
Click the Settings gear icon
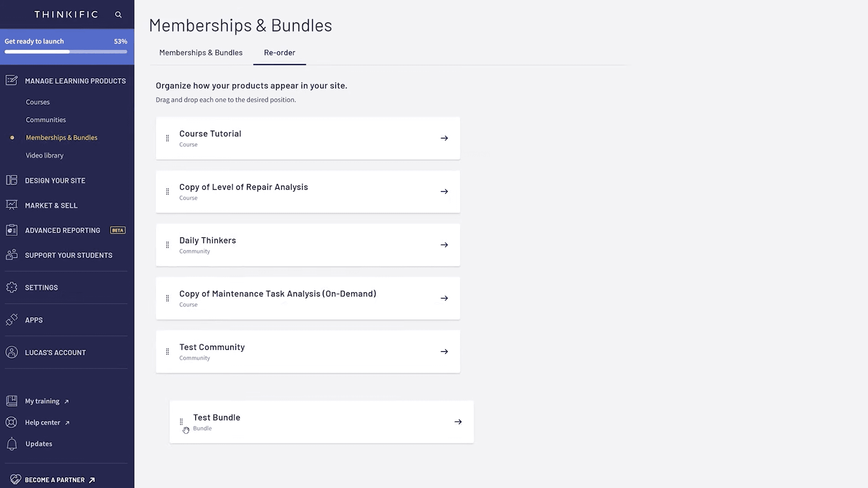(x=11, y=287)
